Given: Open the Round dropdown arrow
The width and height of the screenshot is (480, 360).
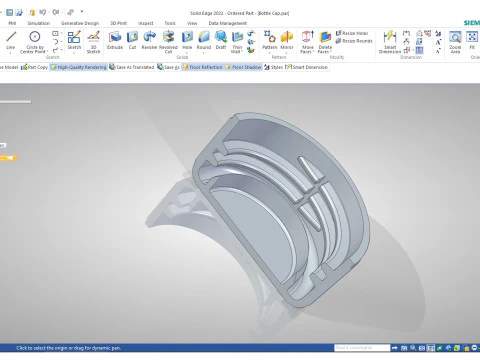Looking at the screenshot, I should [x=204, y=53].
